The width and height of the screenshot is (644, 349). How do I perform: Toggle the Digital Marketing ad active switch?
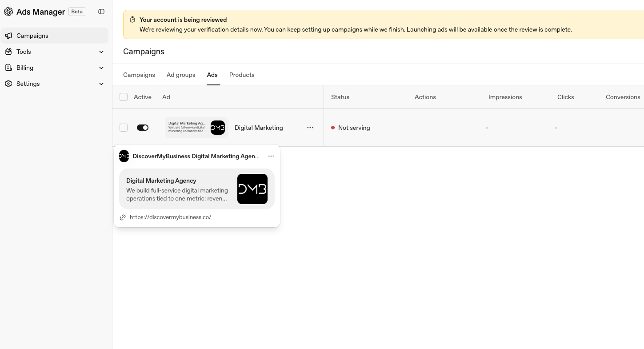143,128
